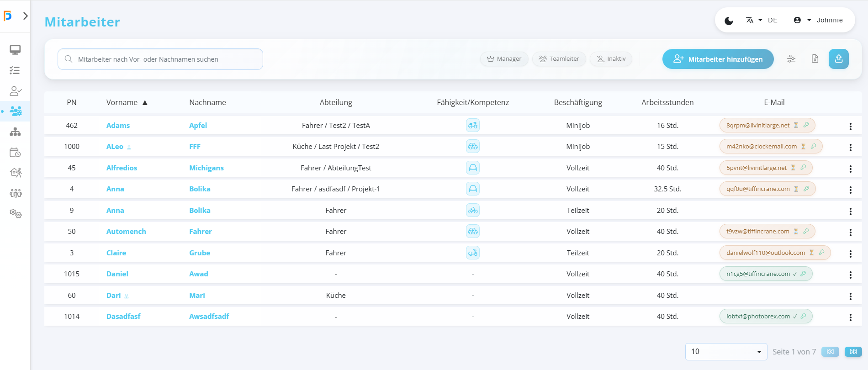Toggle dark mode moon icon
Viewport: 868px width, 370px height.
click(x=729, y=21)
